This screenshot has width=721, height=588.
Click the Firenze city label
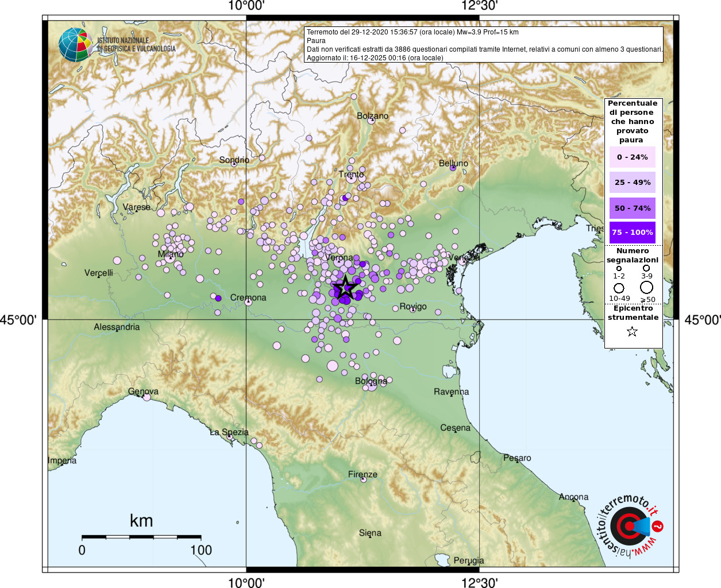tap(363, 474)
